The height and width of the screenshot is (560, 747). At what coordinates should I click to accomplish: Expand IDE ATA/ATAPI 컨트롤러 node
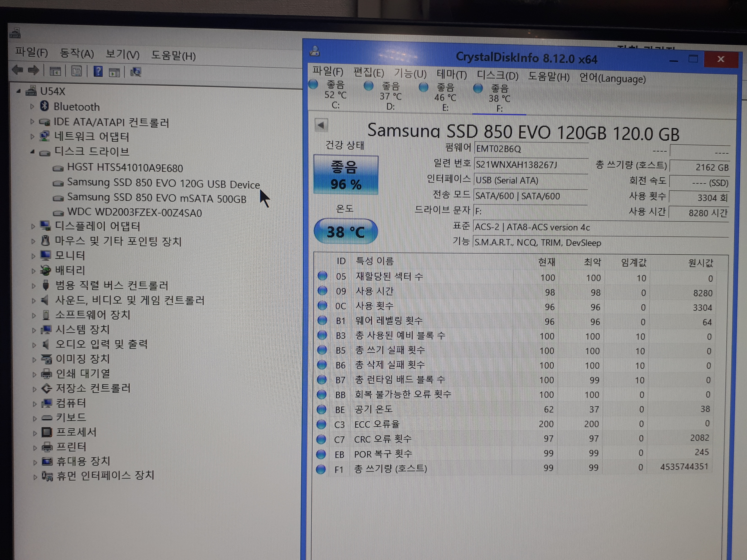pos(32,121)
